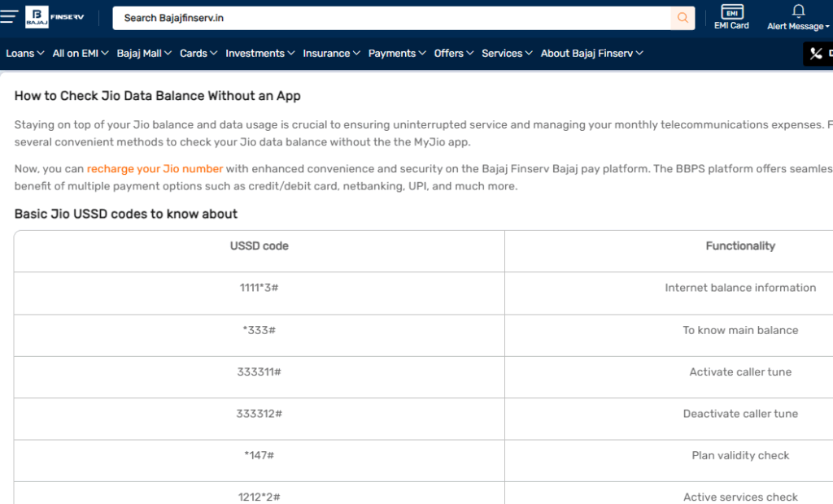This screenshot has height=504, width=833.
Task: Expand the Payments menu
Action: pyautogui.click(x=397, y=53)
